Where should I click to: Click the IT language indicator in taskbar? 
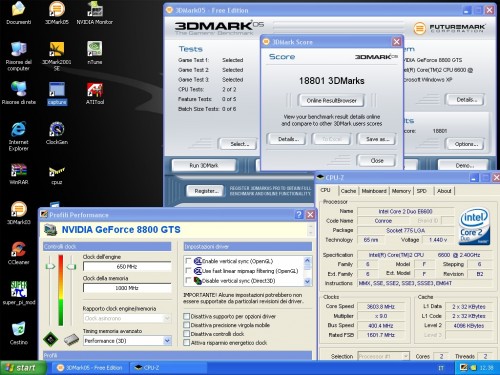441,368
